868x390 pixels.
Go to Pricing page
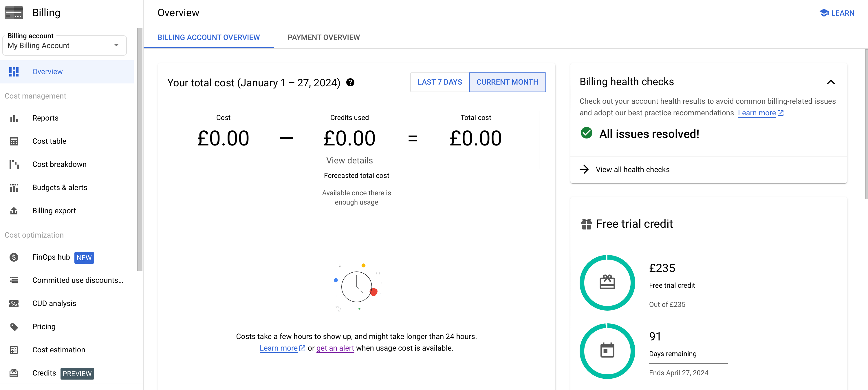coord(67,327)
